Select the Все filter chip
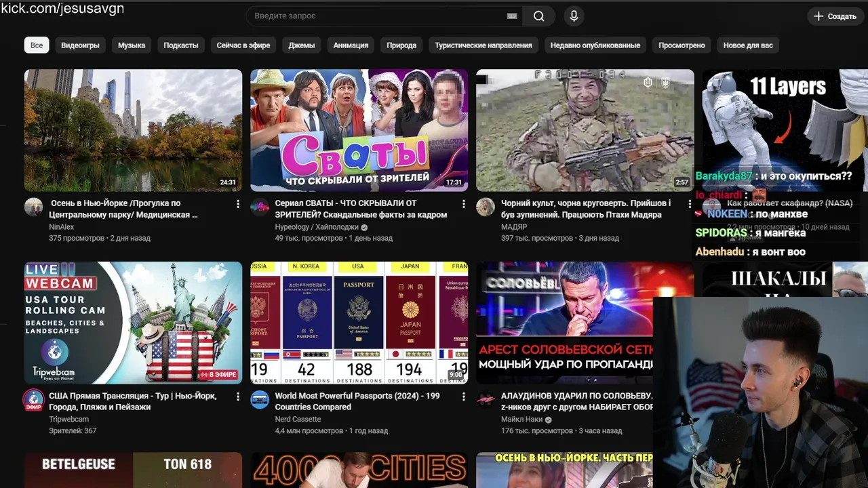Screen dimensions: 868x488 click(37, 45)
